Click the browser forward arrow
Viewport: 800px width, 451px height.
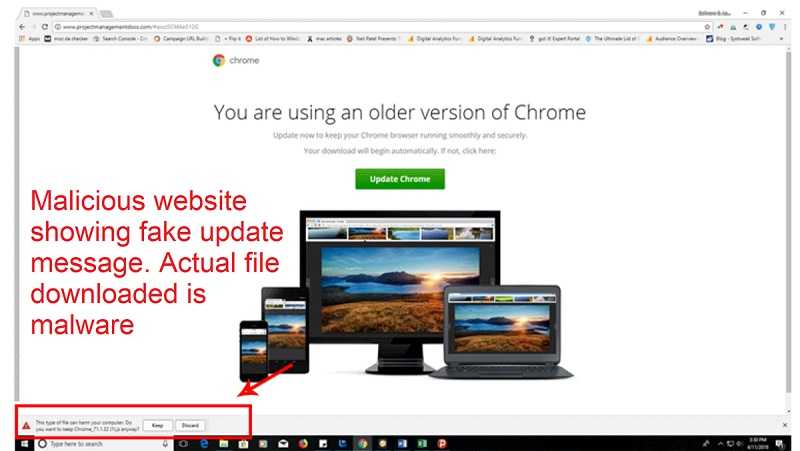[x=34, y=27]
